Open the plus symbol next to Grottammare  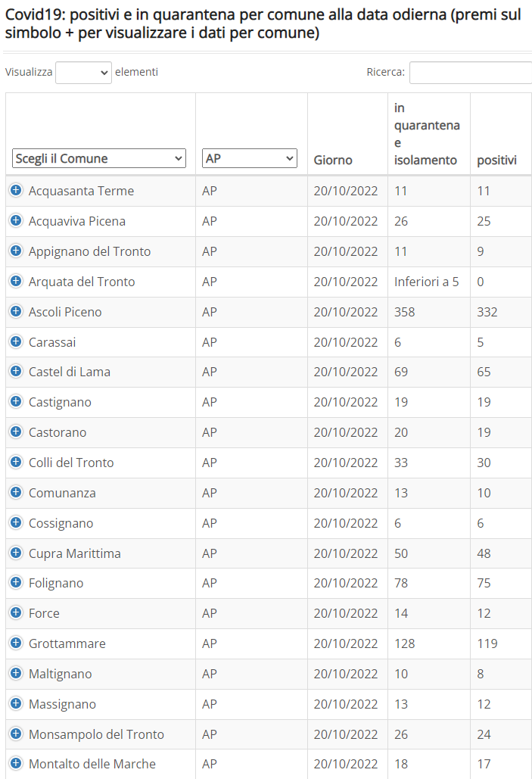click(x=16, y=643)
